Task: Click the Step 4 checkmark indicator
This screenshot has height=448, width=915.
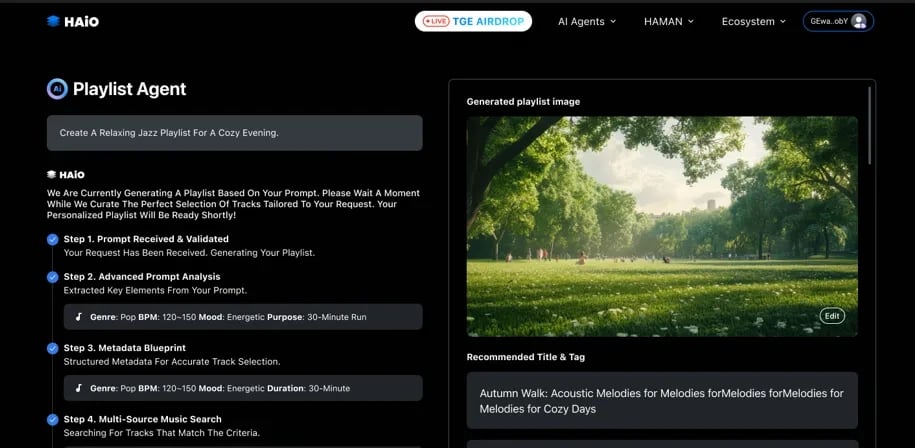Action: click(52, 419)
